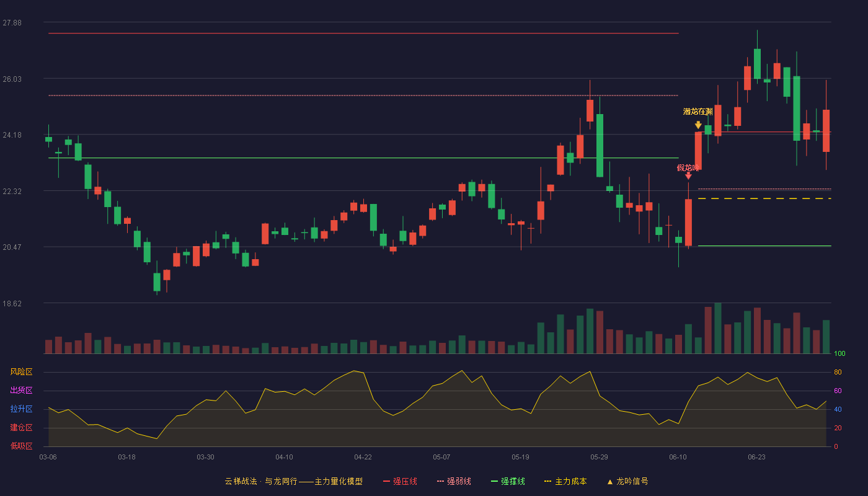Click the red candlestick below 潜龙在渊 arrow
The width and height of the screenshot is (868, 496).
698,151
